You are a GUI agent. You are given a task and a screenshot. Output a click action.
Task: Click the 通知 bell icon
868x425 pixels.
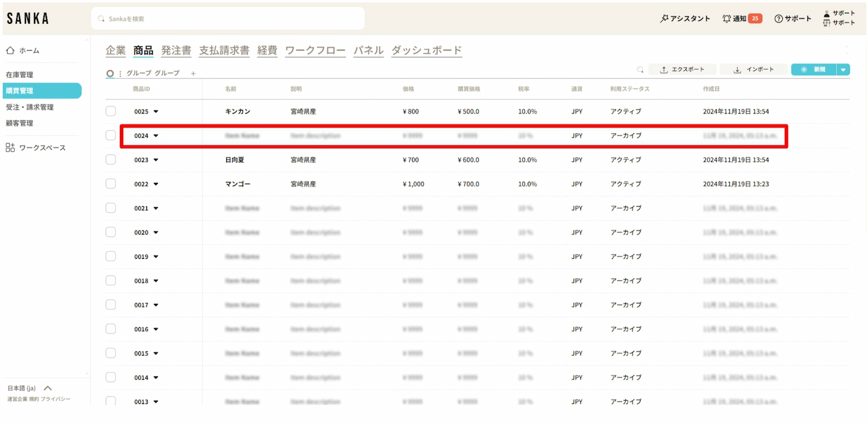click(x=727, y=19)
